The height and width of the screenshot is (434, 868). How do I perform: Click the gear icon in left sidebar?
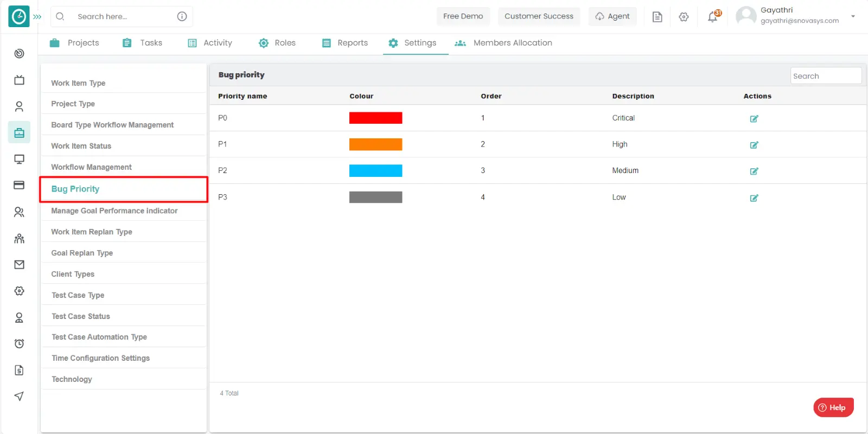(x=19, y=291)
